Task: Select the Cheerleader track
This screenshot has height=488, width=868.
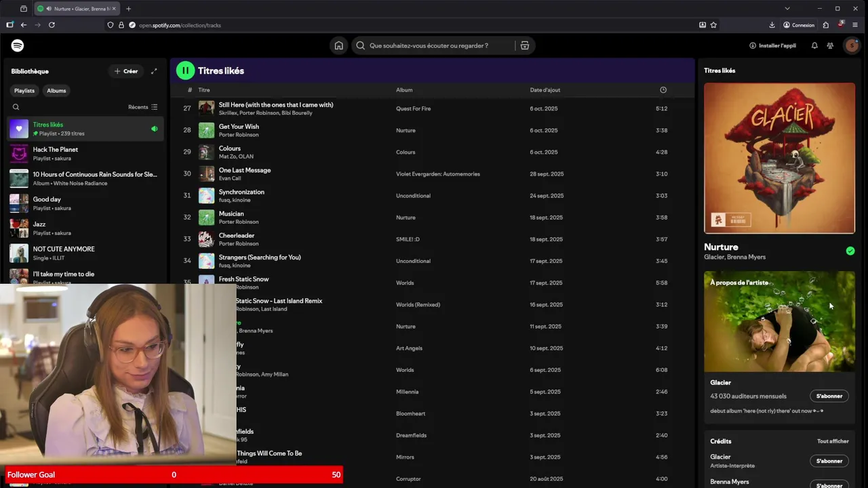Action: pyautogui.click(x=433, y=239)
